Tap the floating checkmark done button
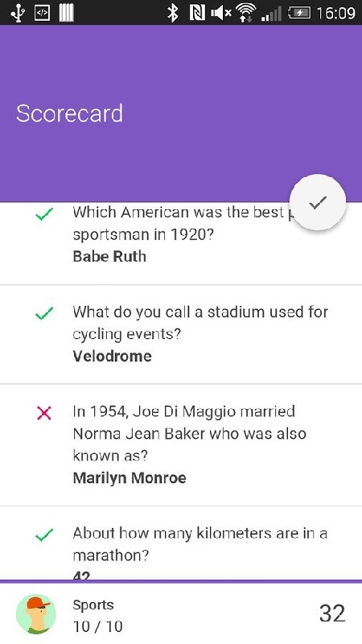This screenshot has width=362, height=644. tap(318, 202)
